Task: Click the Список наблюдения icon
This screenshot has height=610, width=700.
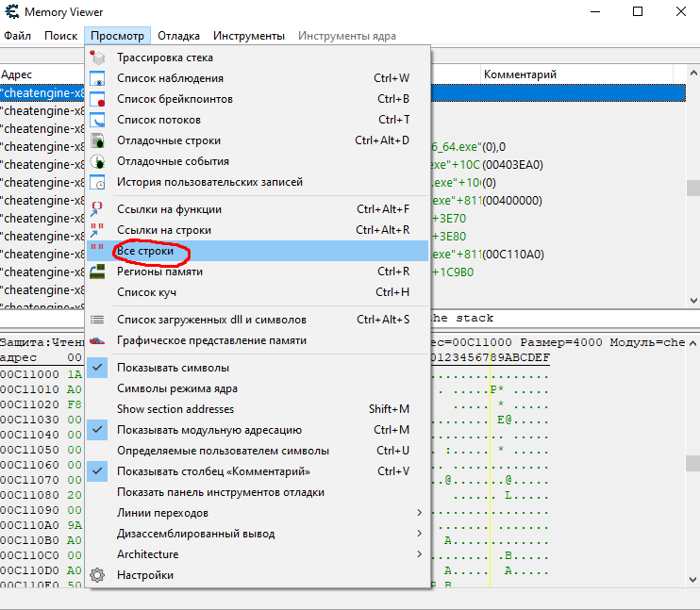Action: click(97, 79)
